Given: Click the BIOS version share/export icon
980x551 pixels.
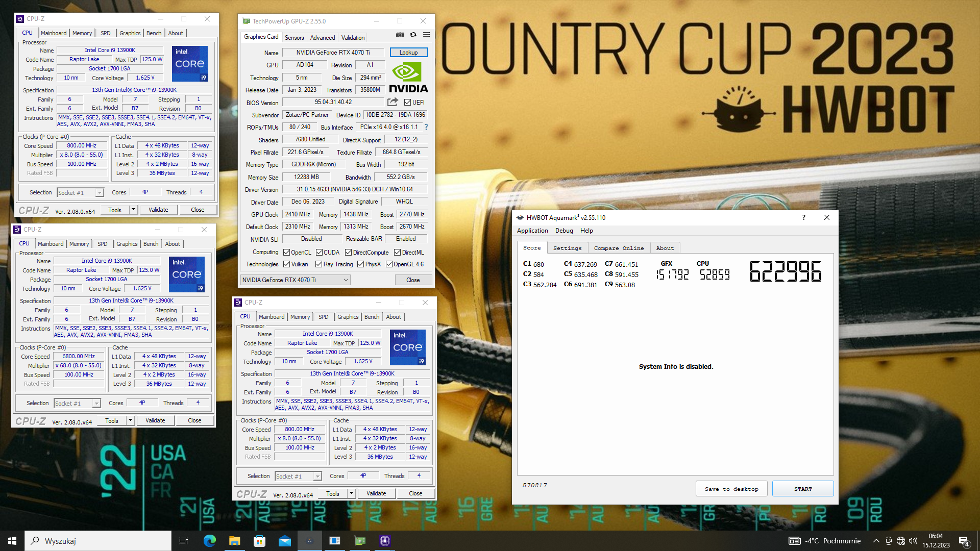Looking at the screenshot, I should tap(393, 102).
